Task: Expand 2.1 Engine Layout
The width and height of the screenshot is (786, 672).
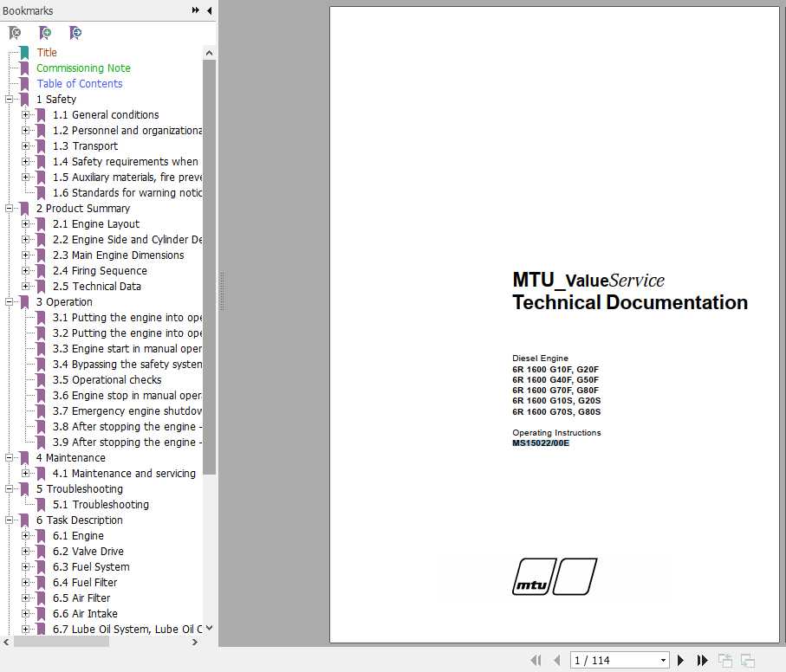Action: click(26, 223)
